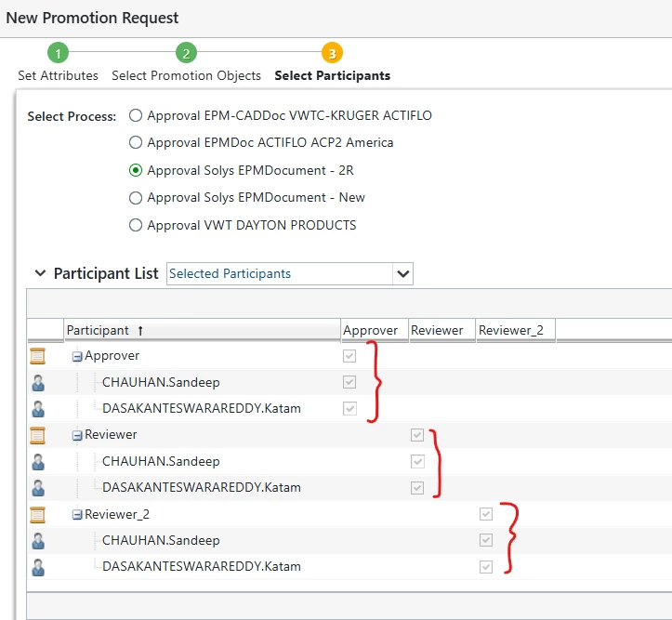Open the Set Attributes step
The image size is (672, 620).
click(x=58, y=75)
